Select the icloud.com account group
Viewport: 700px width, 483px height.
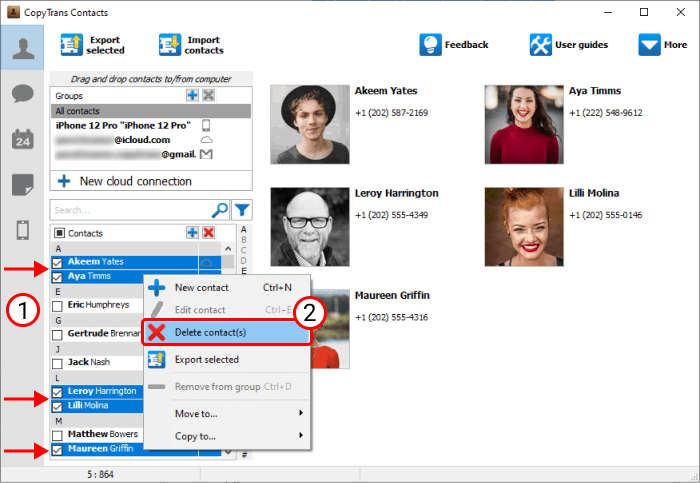coord(151,140)
